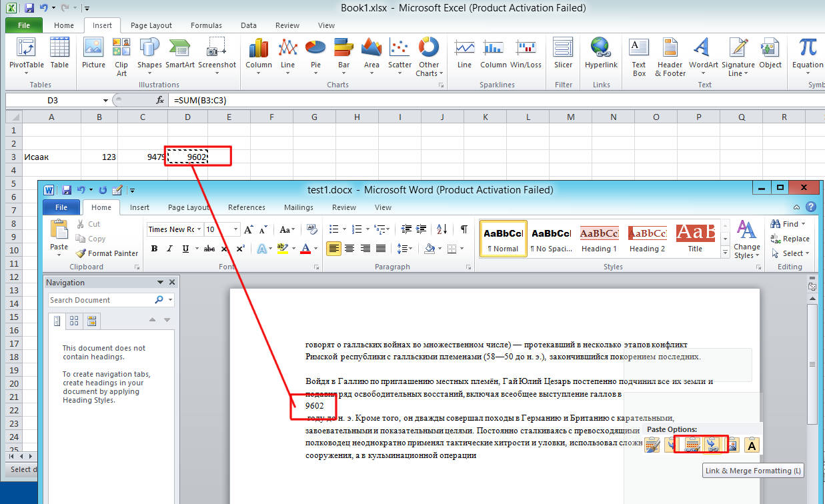Toggle Show paragraph marks in Word
Image resolution: width=825 pixels, height=504 pixels.
point(464,229)
